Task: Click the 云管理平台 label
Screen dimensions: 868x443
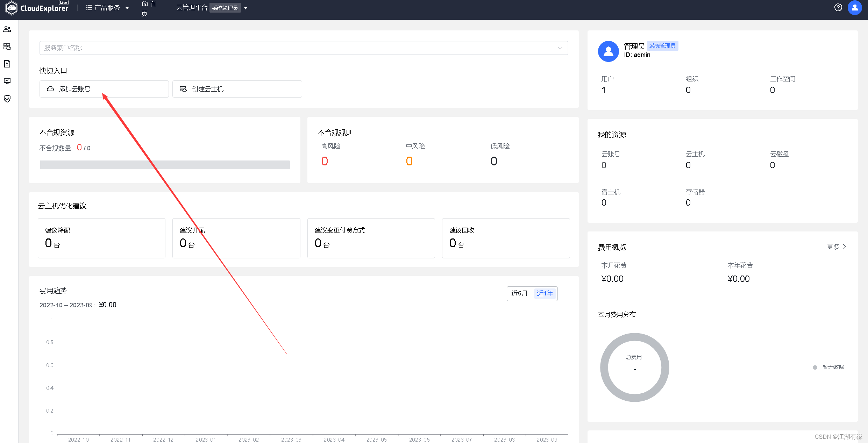Action: (192, 8)
